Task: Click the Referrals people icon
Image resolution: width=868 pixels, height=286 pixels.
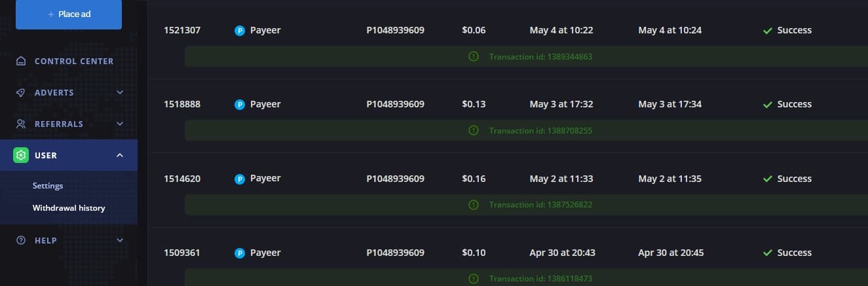Action: [x=21, y=124]
